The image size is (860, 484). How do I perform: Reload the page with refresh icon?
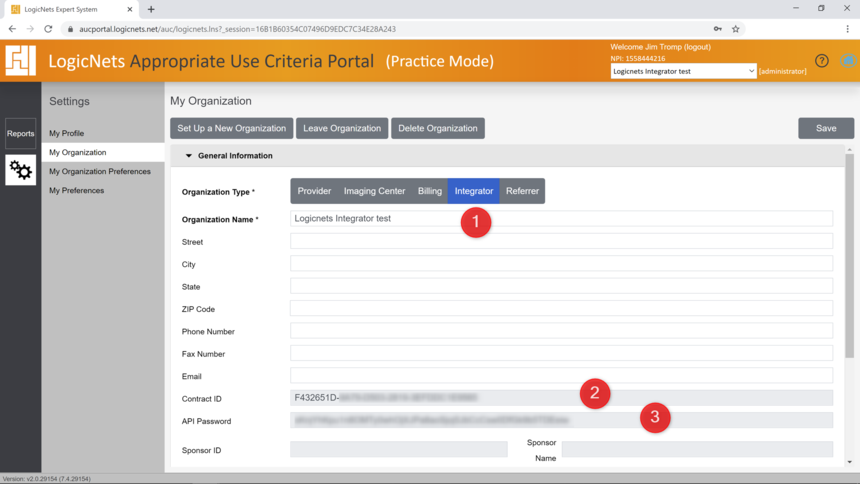click(x=48, y=29)
